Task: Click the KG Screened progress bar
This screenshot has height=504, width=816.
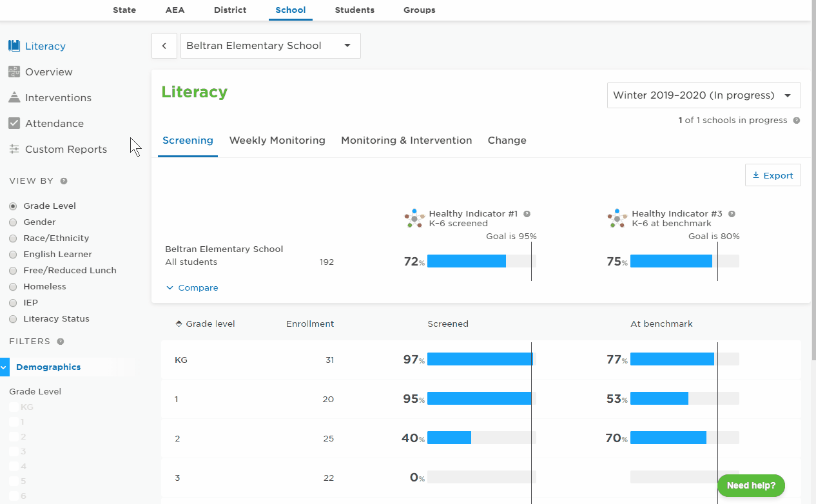Action: point(481,360)
